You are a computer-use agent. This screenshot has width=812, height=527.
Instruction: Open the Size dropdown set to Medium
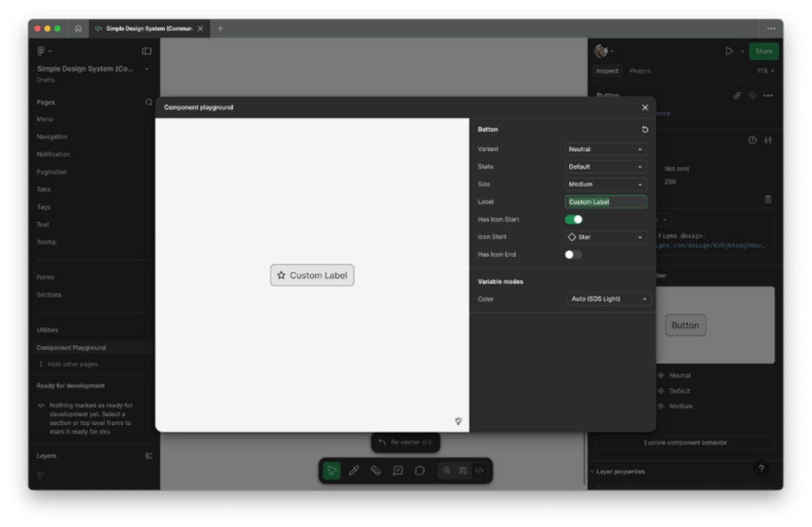(x=606, y=184)
